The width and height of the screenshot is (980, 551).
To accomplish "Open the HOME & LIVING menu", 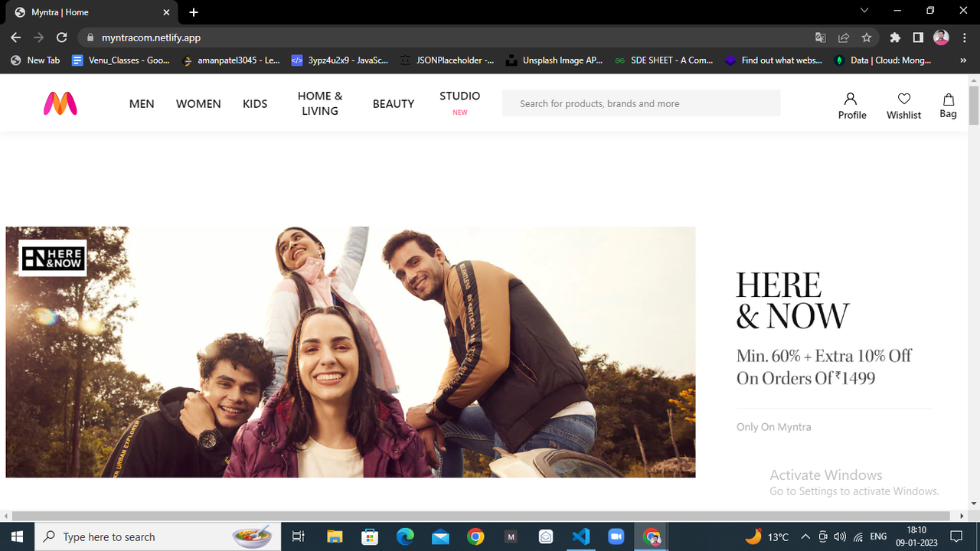I will point(320,103).
